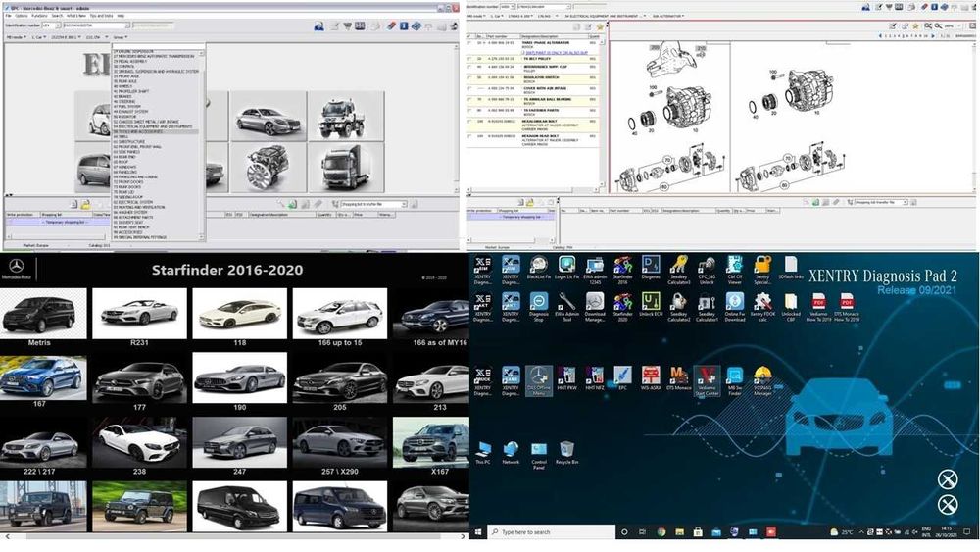Click the blue info icon in left EPC toolbar
This screenshot has height=552, width=980.
pyautogui.click(x=404, y=26)
